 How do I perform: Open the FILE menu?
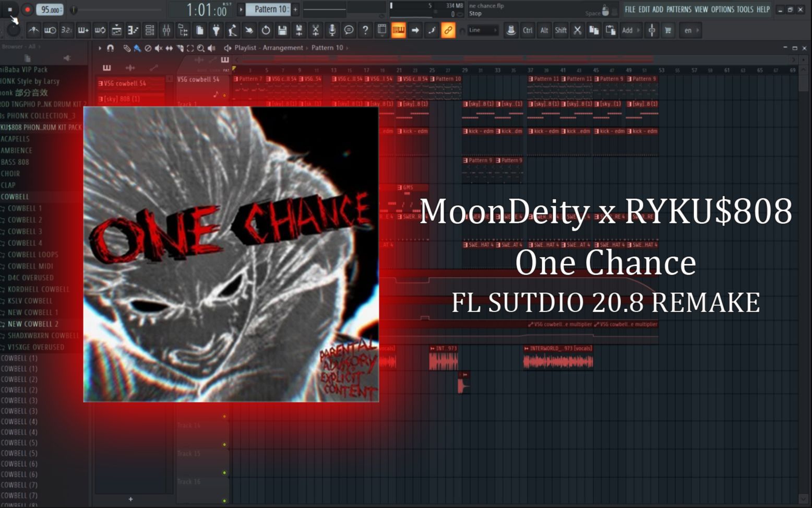click(x=630, y=9)
